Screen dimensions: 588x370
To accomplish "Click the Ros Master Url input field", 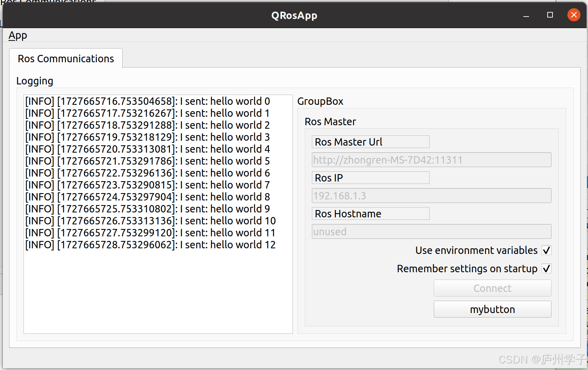I will click(x=431, y=160).
